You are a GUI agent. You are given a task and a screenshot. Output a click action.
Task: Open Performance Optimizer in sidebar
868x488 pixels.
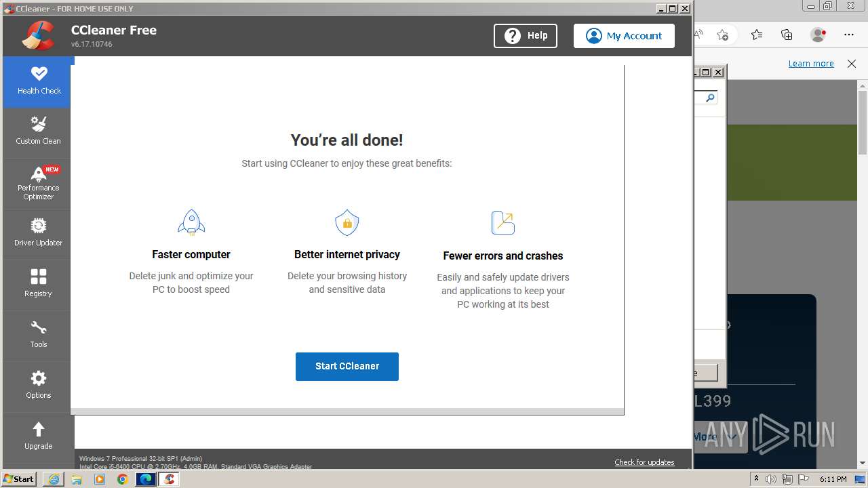pos(39,184)
